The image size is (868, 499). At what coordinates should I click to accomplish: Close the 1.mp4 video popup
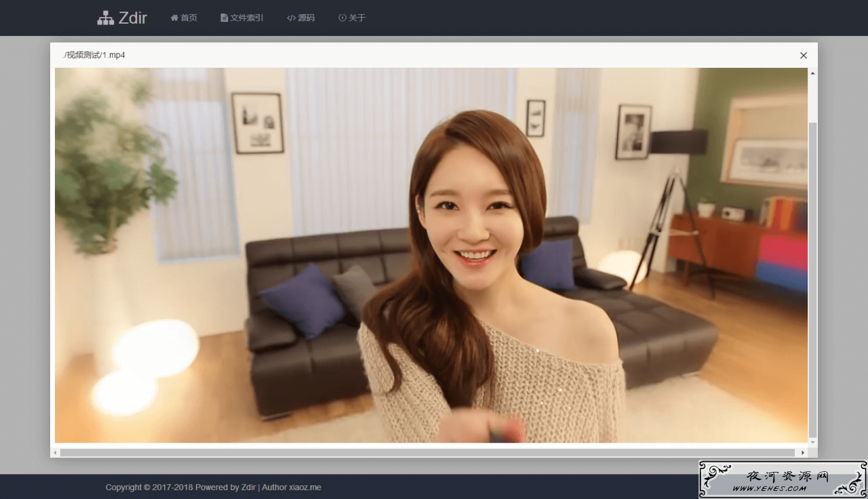(804, 56)
